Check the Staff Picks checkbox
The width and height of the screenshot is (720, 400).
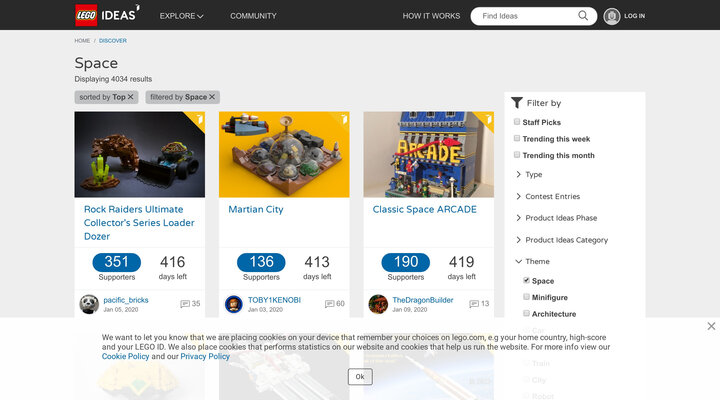517,122
